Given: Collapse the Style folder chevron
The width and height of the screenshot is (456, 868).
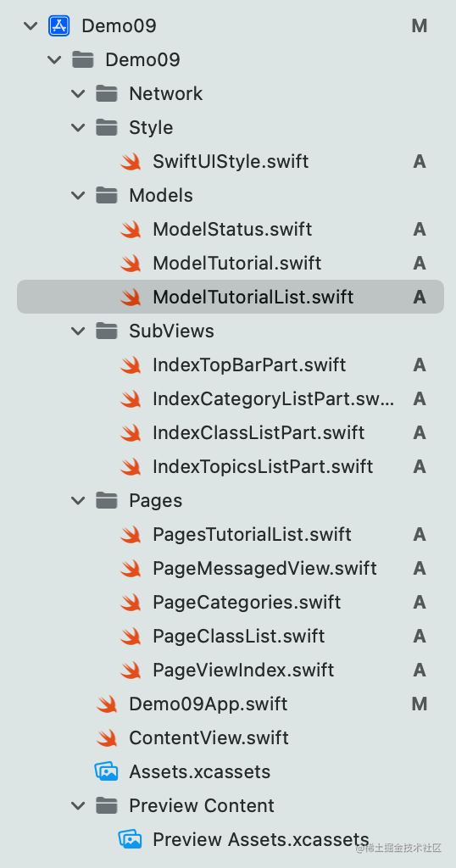Looking at the screenshot, I should click(x=78, y=128).
